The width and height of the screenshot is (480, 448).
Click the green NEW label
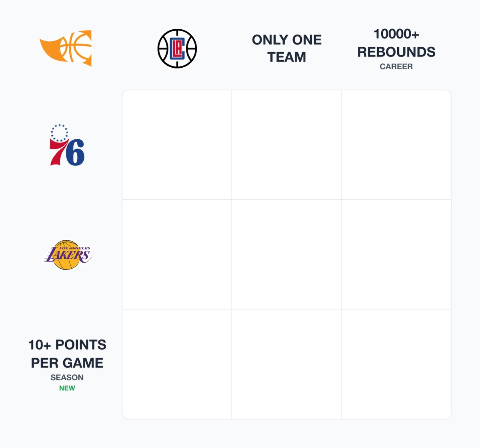click(67, 388)
